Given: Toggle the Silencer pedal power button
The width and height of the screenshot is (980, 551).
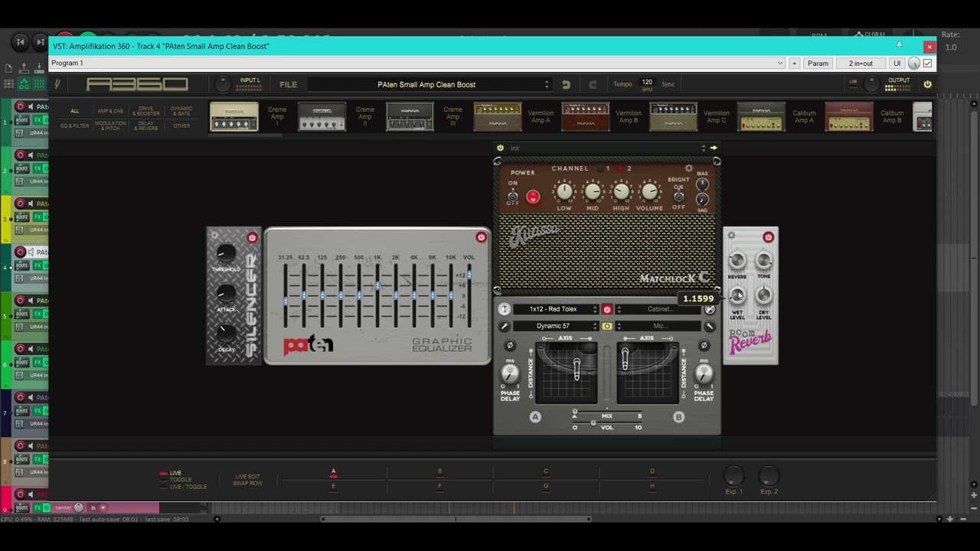Looking at the screenshot, I should pyautogui.click(x=252, y=238).
